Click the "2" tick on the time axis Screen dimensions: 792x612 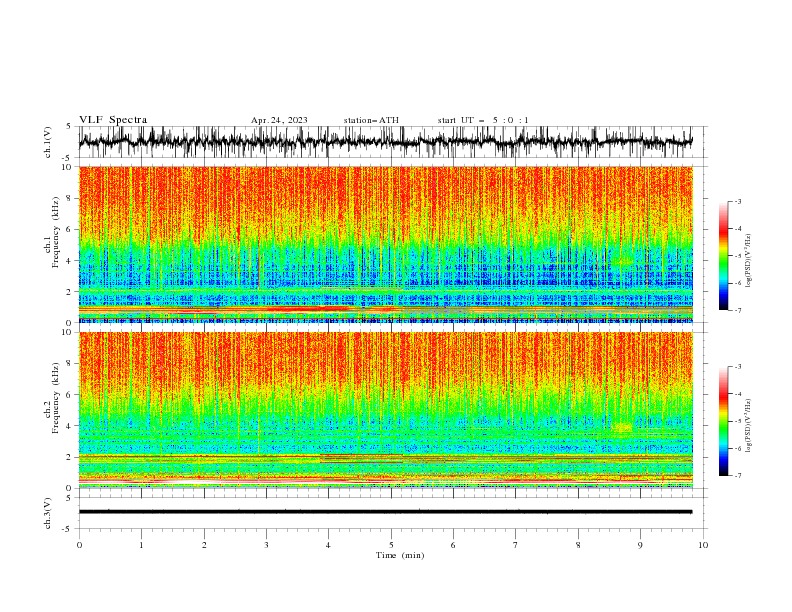click(204, 545)
